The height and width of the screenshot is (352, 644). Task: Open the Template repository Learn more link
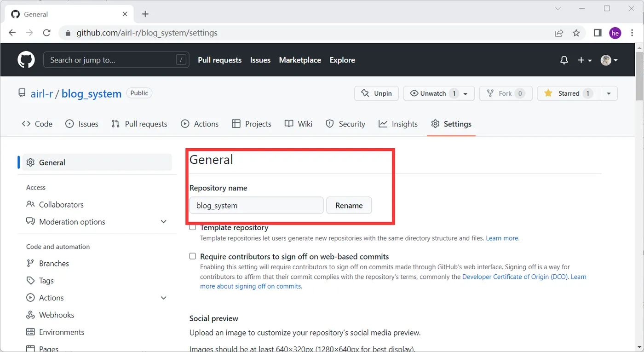tap(502, 238)
